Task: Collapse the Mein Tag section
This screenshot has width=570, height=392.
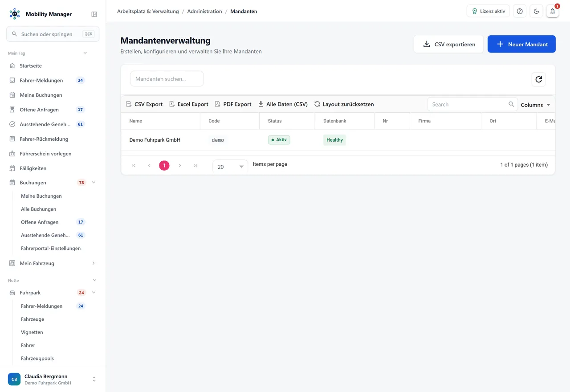Action: tap(85, 53)
